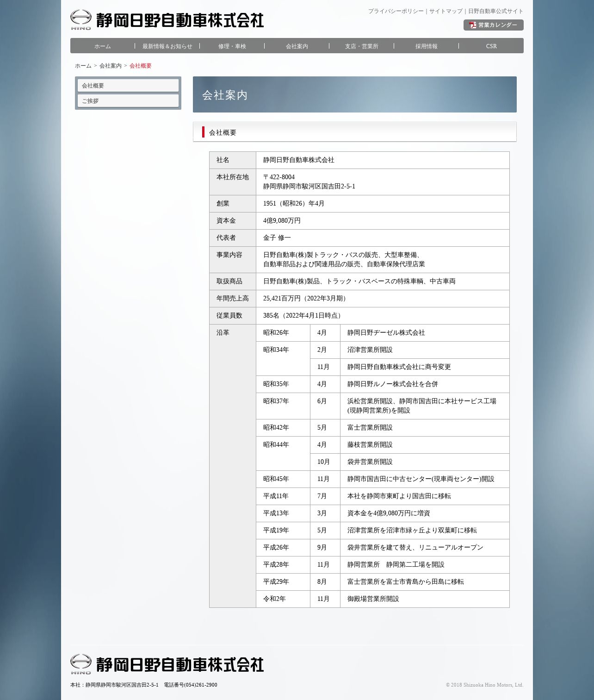The image size is (594, 700).
Task: Click the 25,421百万円（2022年3月期） cell
Action: point(383,299)
